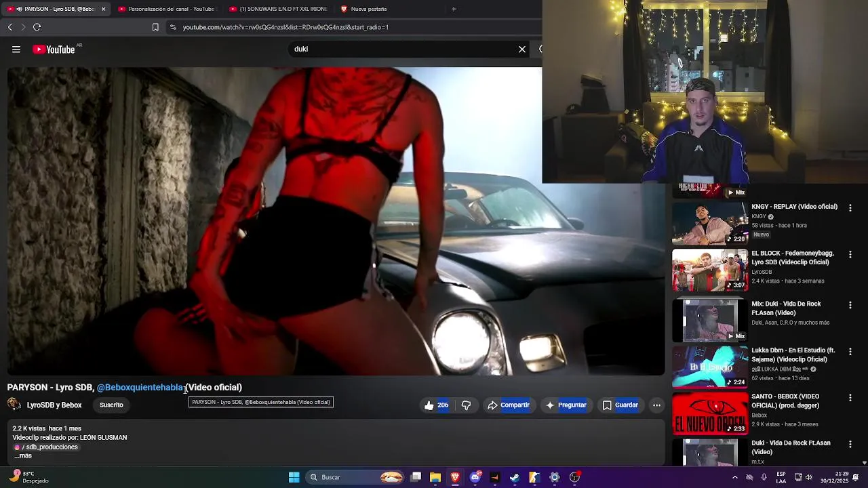Open Discord from the taskbar
Screen dimensions: 868x488
click(x=475, y=477)
